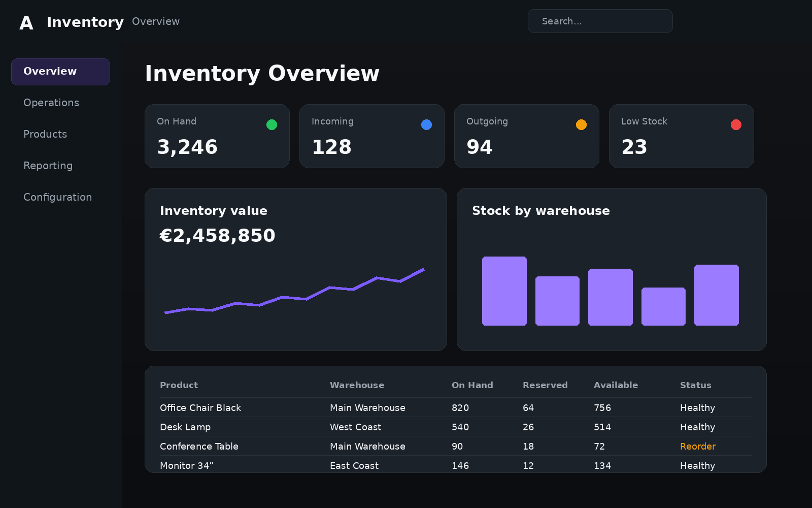
Task: Click the €2,458,850 inventory value
Action: (218, 236)
